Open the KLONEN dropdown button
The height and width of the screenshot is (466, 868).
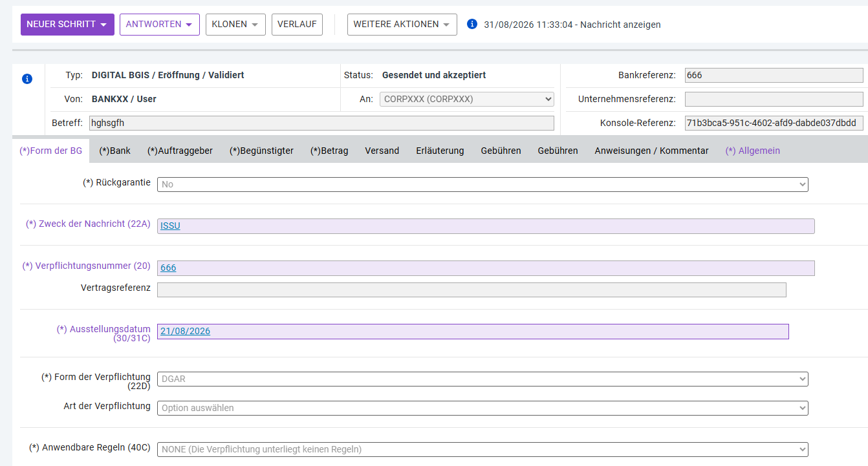click(x=235, y=25)
